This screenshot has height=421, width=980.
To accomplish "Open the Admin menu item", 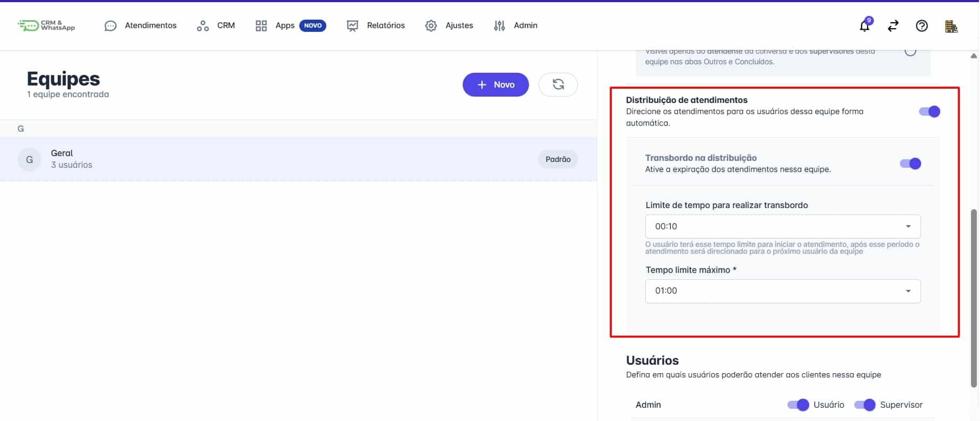I will pyautogui.click(x=516, y=25).
